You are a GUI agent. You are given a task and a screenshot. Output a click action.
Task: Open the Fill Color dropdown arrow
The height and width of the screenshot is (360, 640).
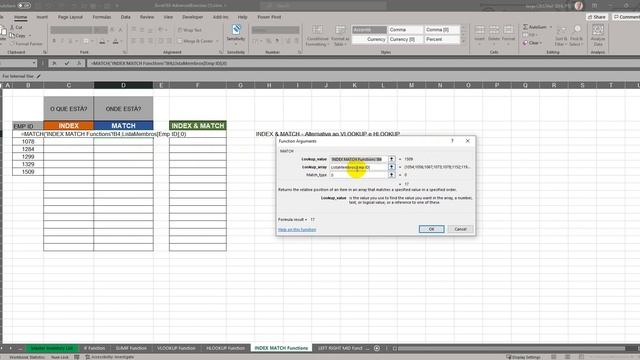pos(108,41)
